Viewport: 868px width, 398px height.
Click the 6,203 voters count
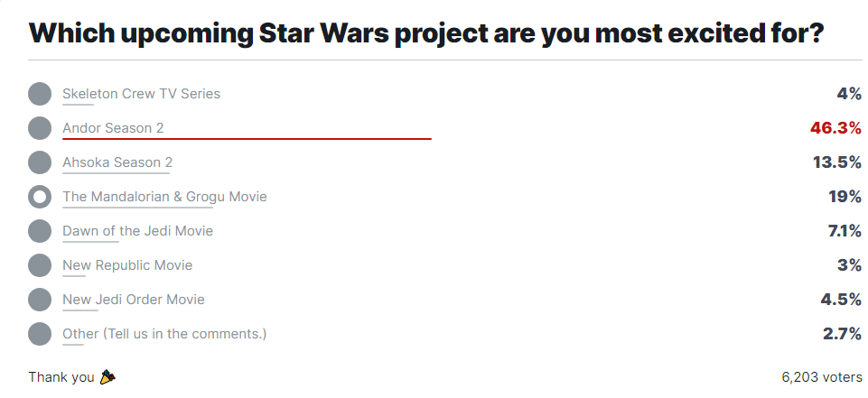pyautogui.click(x=821, y=377)
